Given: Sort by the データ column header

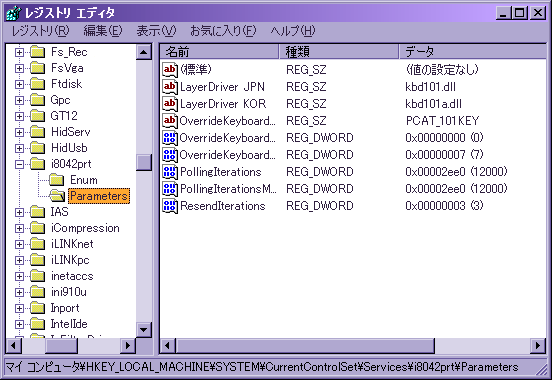Looking at the screenshot, I should click(x=473, y=52).
